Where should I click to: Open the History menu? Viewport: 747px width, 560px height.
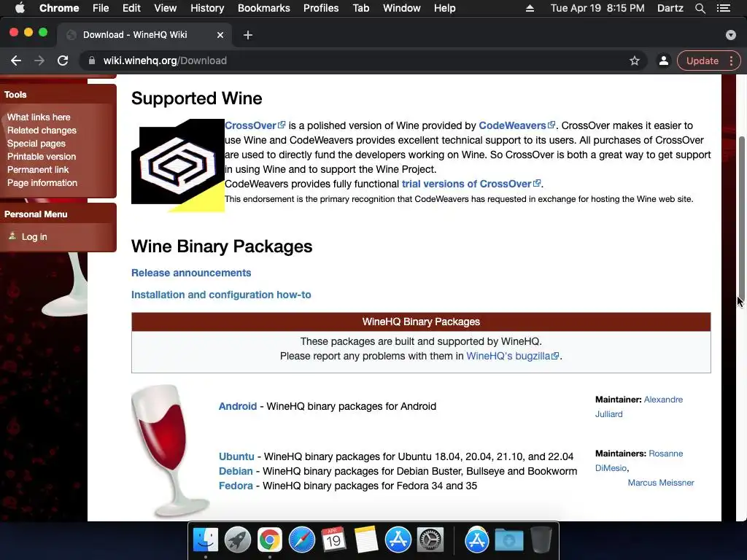tap(207, 8)
